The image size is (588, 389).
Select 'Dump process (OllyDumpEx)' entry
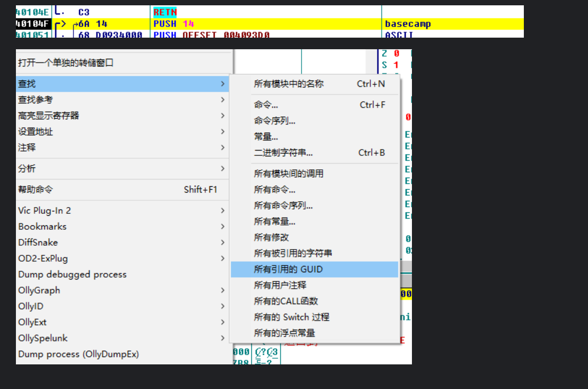pyautogui.click(x=78, y=354)
